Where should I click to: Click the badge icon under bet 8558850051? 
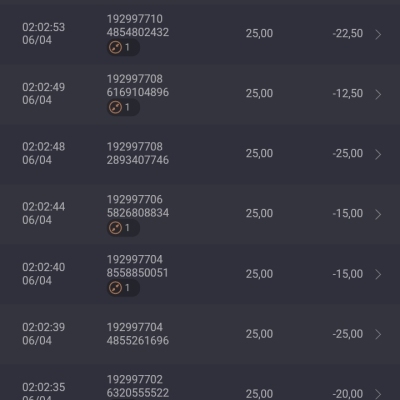[123, 288]
